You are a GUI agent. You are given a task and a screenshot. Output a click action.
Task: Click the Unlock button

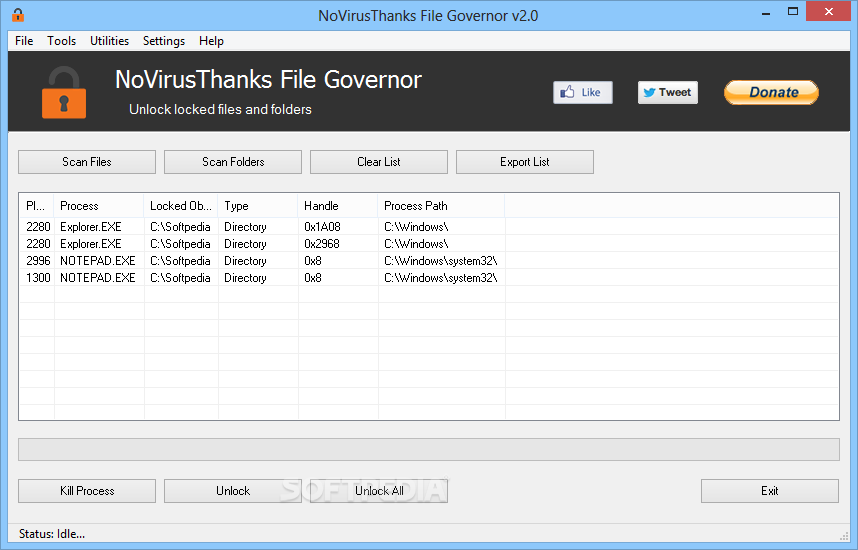(x=233, y=491)
